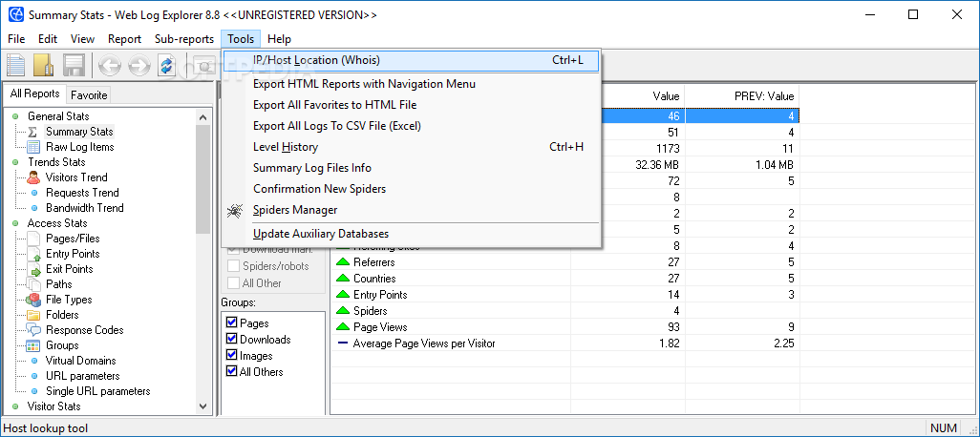Click the Entry Points tree icon
This screenshot has width=980, height=437.
33,254
